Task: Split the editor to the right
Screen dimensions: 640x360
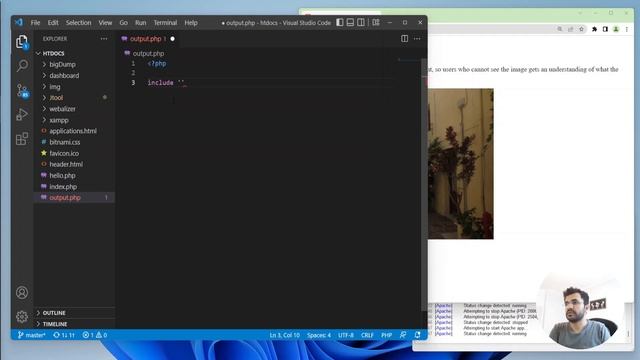Action: [404, 38]
